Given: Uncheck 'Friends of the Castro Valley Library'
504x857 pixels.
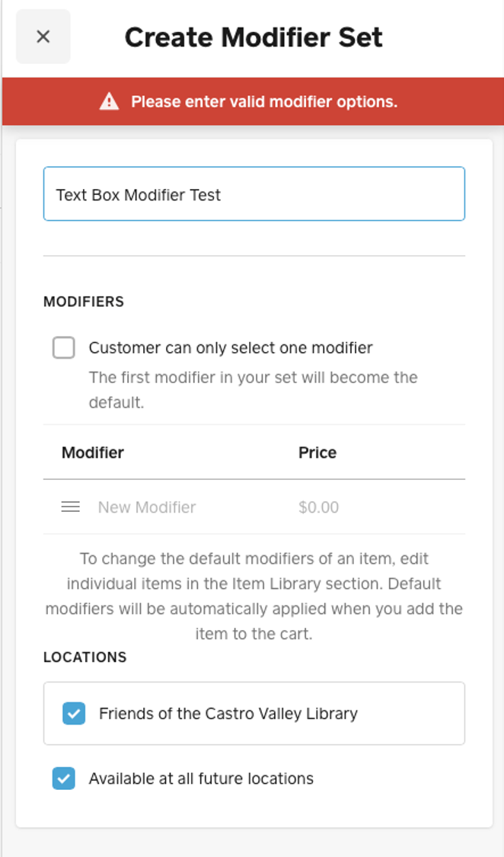Looking at the screenshot, I should tap(73, 714).
